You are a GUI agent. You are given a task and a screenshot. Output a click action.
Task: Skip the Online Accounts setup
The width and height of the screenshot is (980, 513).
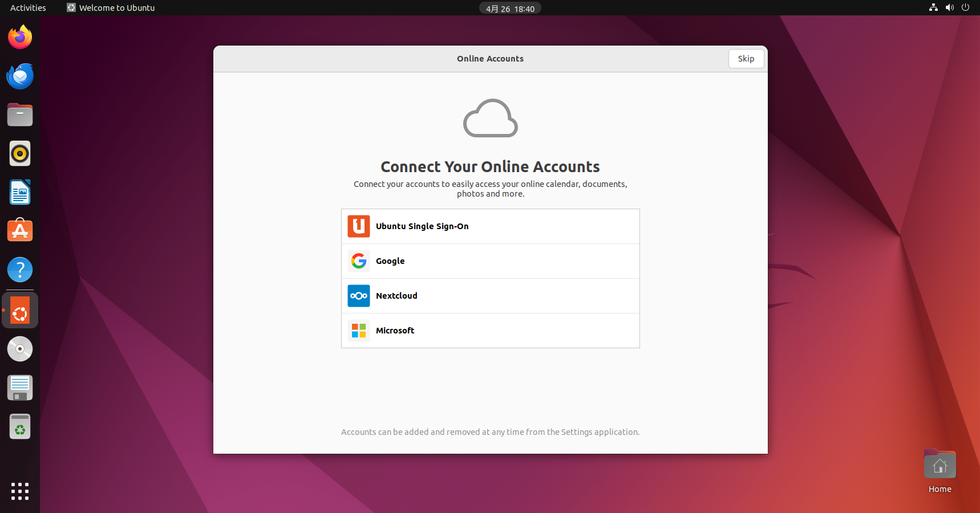[x=746, y=59]
